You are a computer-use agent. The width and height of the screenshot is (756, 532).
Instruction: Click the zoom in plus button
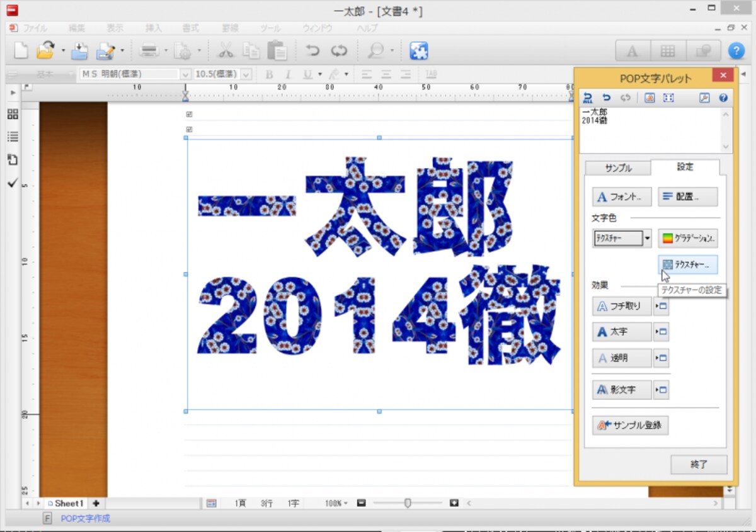(454, 503)
